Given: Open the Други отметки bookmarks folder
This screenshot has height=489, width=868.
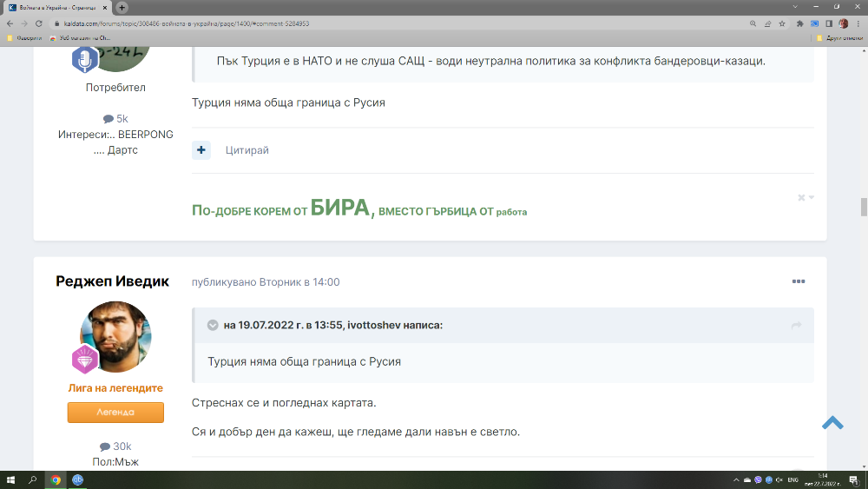Looking at the screenshot, I should pyautogui.click(x=839, y=38).
